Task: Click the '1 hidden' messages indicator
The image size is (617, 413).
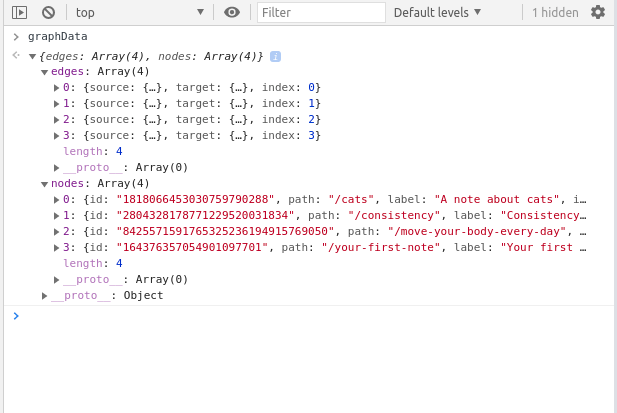Action: click(554, 12)
